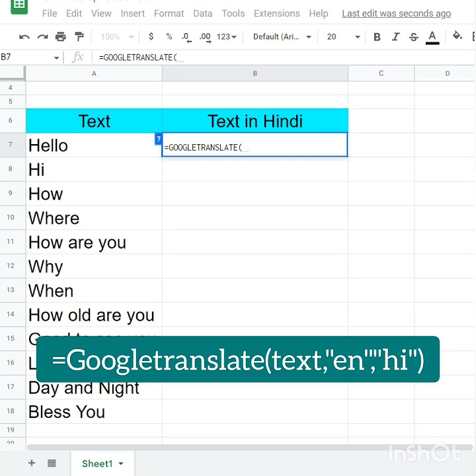Increase decimal places icon
Image resolution: width=476 pixels, height=476 pixels.
point(205,37)
